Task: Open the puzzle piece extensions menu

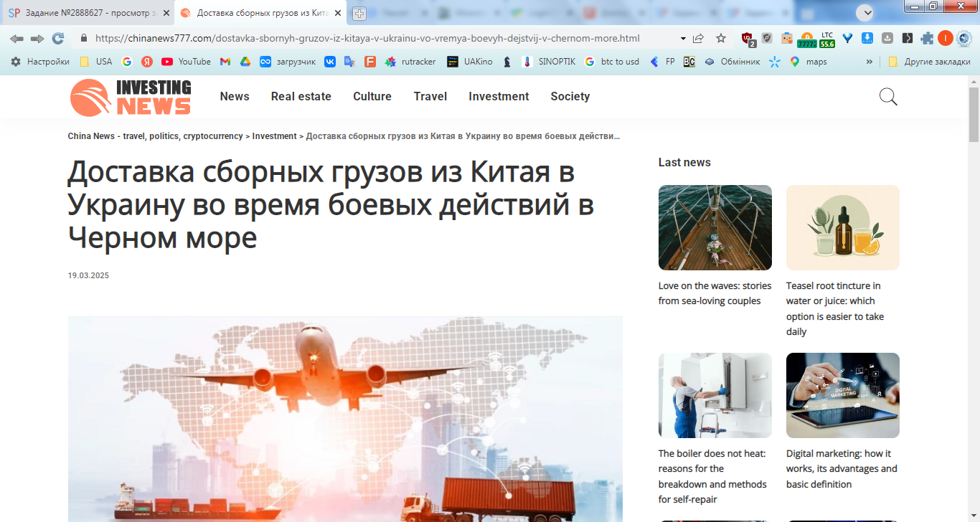Action: pos(928,39)
